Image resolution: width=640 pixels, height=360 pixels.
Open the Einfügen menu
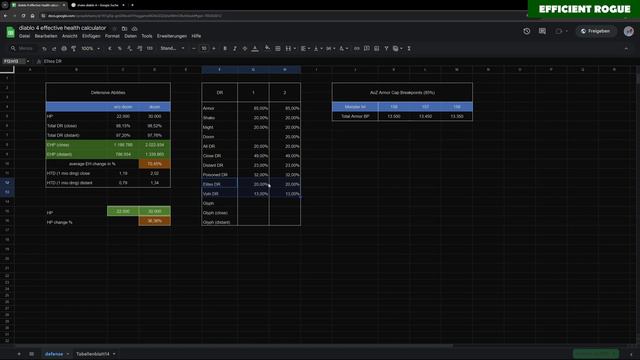click(91, 36)
